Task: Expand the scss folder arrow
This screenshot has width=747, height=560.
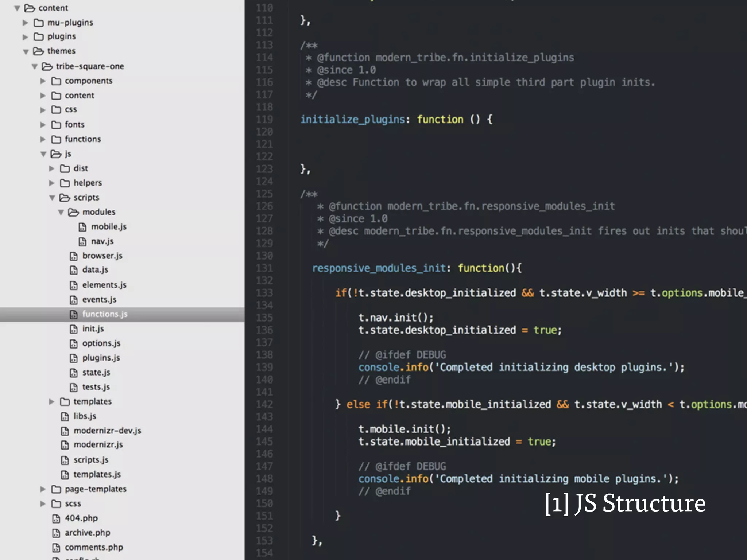Action: coord(43,504)
